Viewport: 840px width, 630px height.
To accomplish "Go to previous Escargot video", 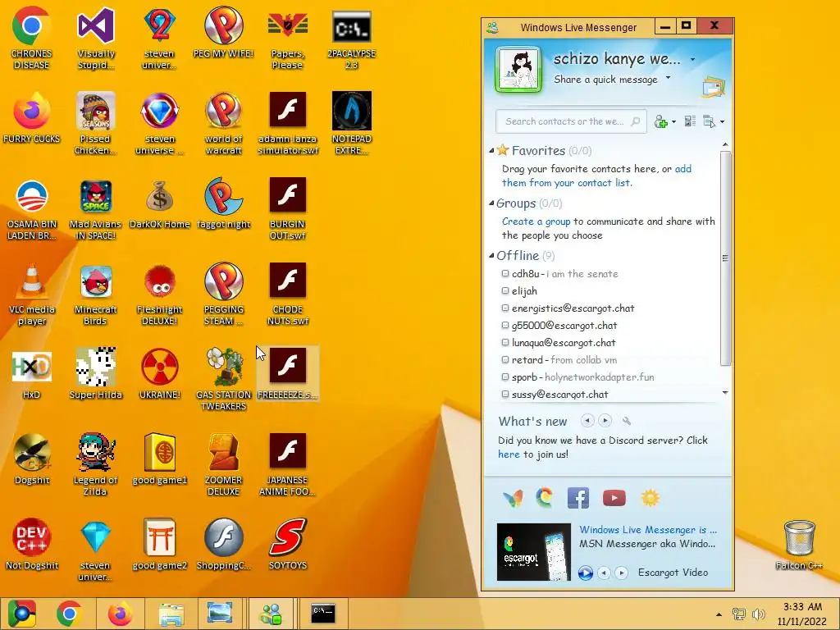I will tap(604, 573).
